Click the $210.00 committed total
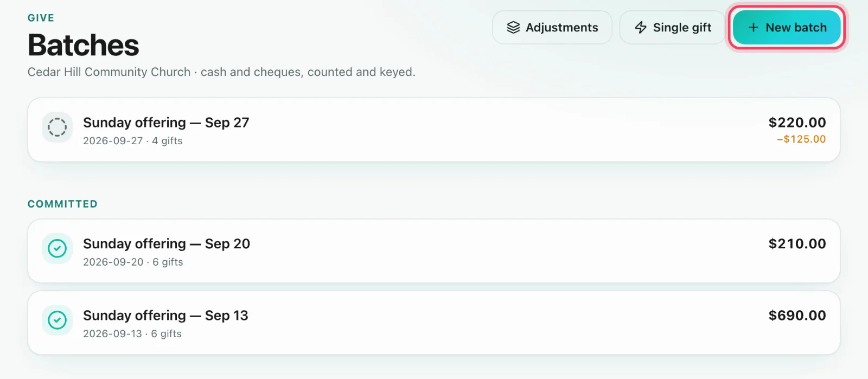Viewport: 868px width, 379px height. click(x=797, y=244)
